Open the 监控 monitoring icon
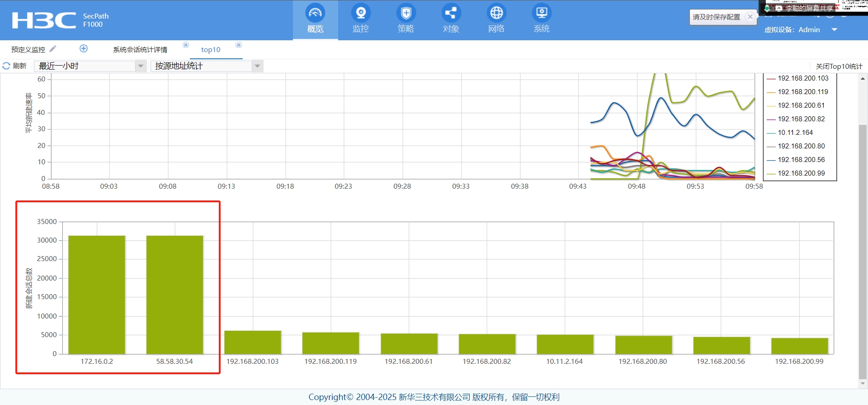Image resolution: width=868 pixels, height=405 pixels. [x=360, y=13]
